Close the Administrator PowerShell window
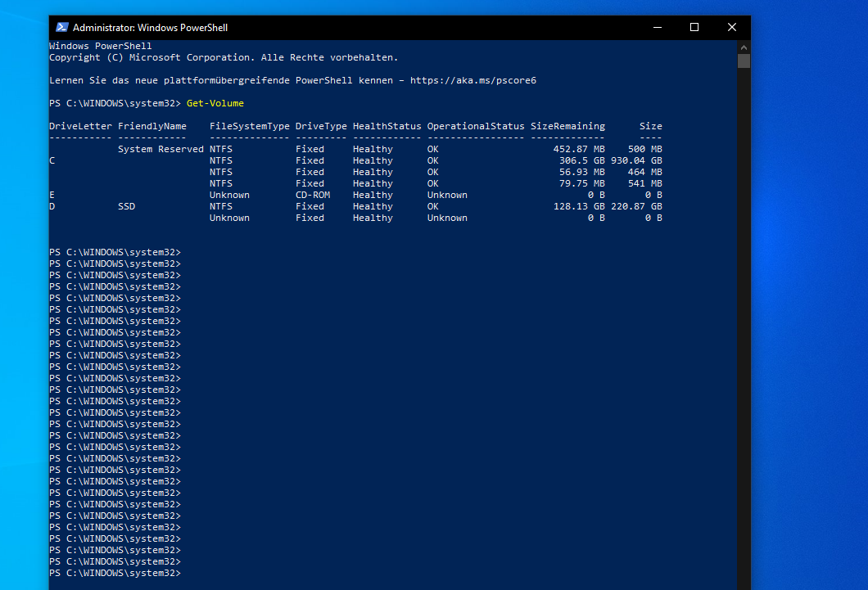The width and height of the screenshot is (868, 590). 732,27
